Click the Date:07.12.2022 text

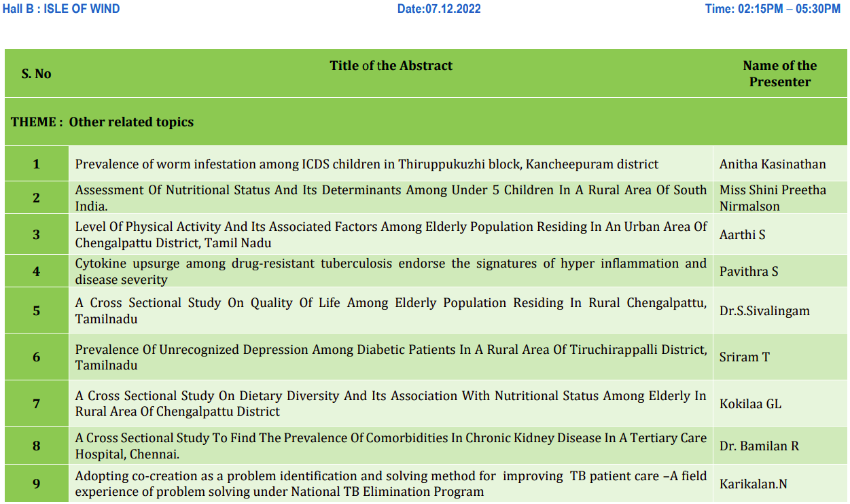click(439, 9)
